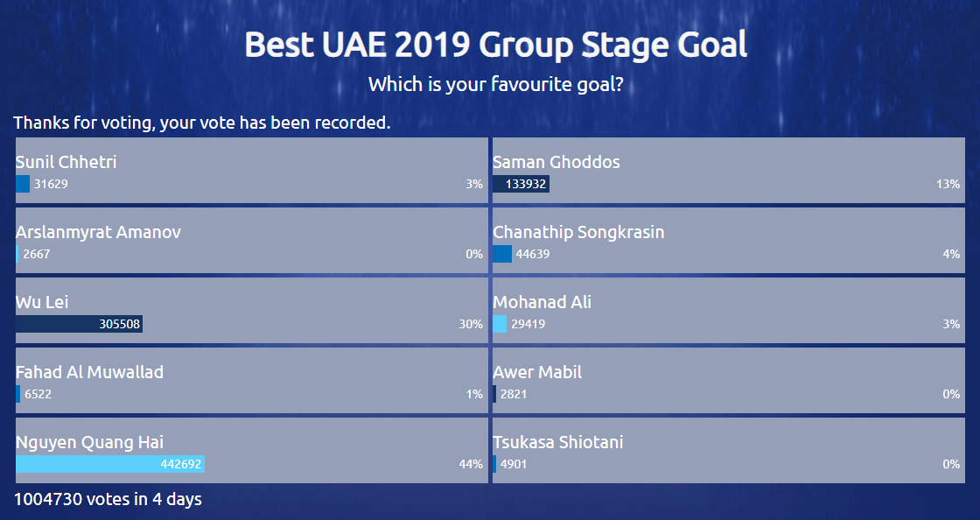Click the Mohanad Ali light blue bar

(500, 324)
